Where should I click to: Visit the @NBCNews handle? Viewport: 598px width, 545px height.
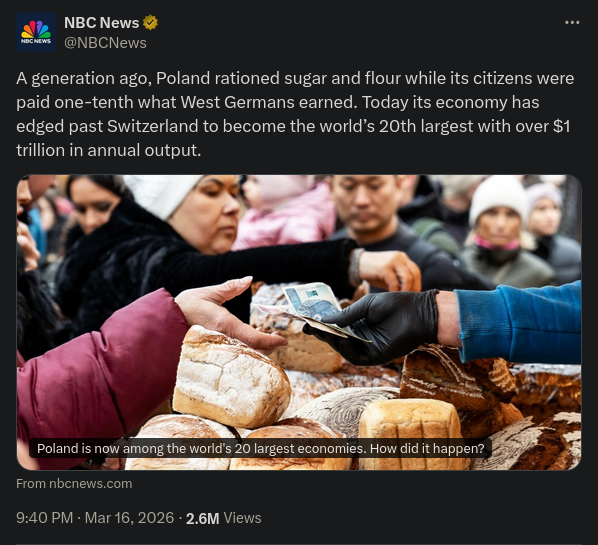coord(105,43)
